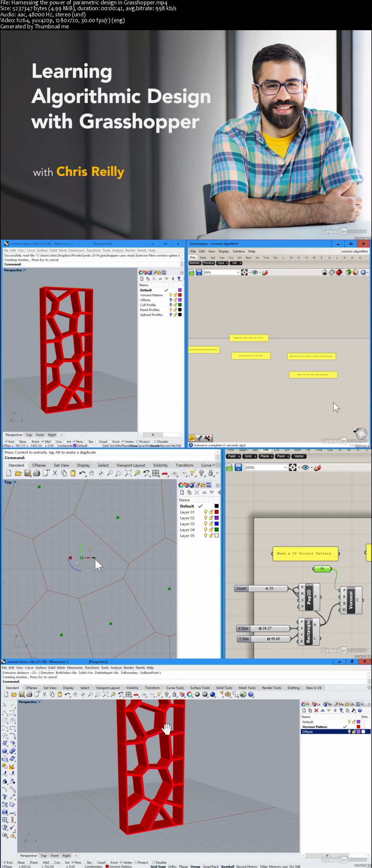Select the Offsets layer row in the voronoi-basics panel
The image size is (372, 868).
click(336, 732)
